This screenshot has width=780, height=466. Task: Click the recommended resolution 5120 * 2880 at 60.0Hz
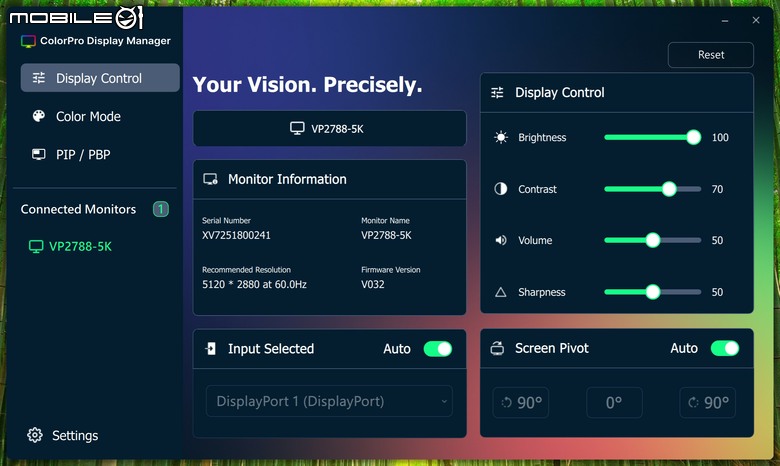[254, 284]
